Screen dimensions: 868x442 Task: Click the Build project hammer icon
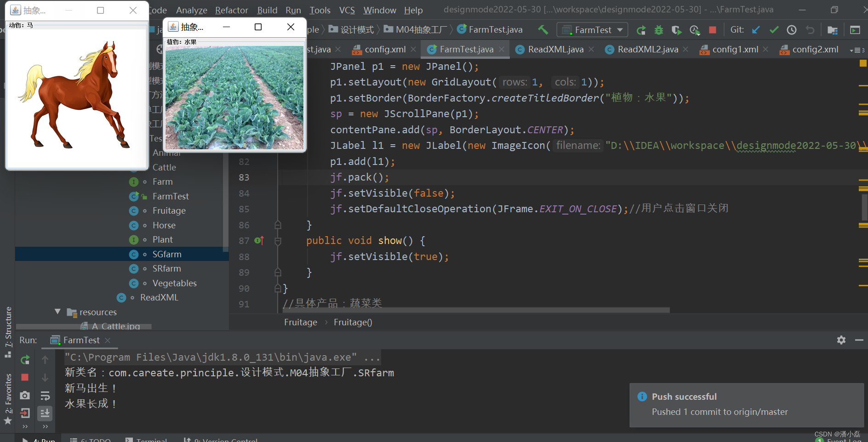543,30
